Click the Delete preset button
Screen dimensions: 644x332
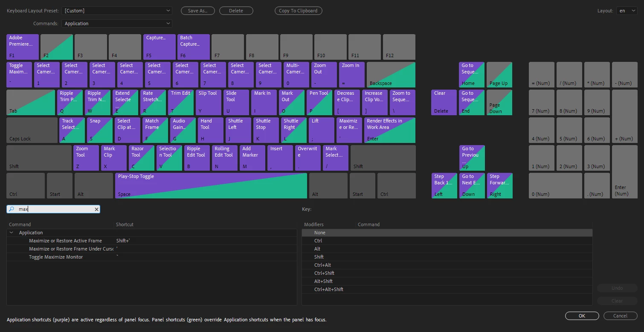[x=236, y=11]
